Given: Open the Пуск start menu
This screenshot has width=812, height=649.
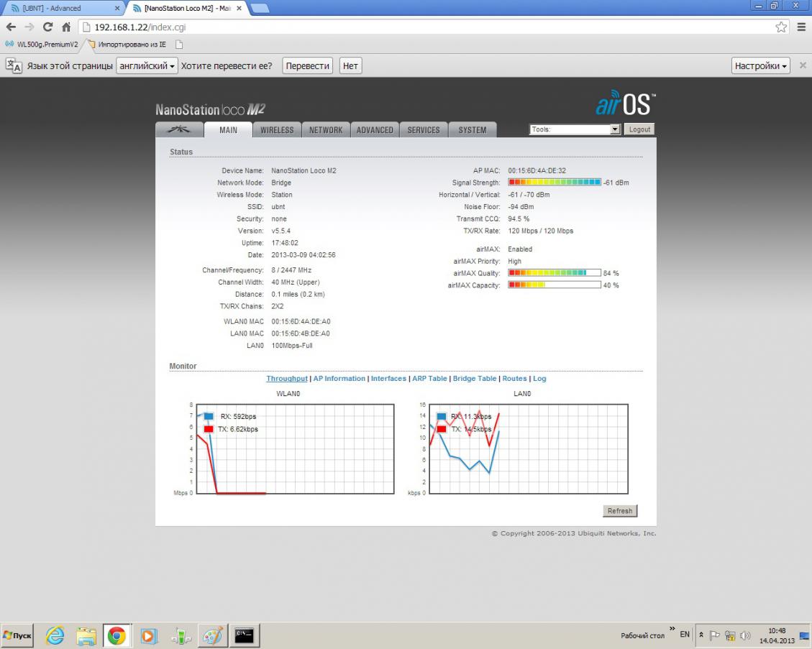Looking at the screenshot, I should pyautogui.click(x=17, y=635).
